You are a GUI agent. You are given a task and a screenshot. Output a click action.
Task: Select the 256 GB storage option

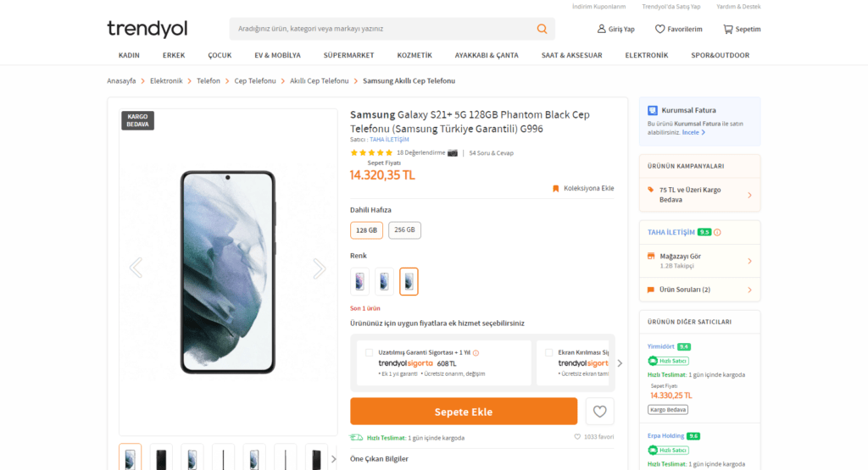[404, 230]
